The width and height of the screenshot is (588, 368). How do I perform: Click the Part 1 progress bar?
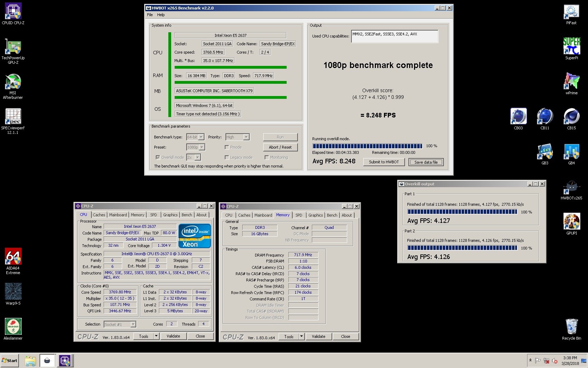[462, 212]
